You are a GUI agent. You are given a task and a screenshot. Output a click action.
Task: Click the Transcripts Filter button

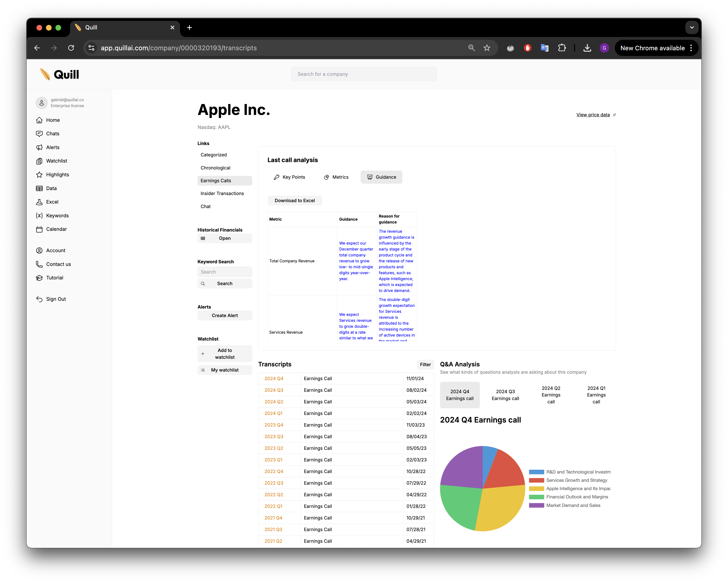click(425, 364)
